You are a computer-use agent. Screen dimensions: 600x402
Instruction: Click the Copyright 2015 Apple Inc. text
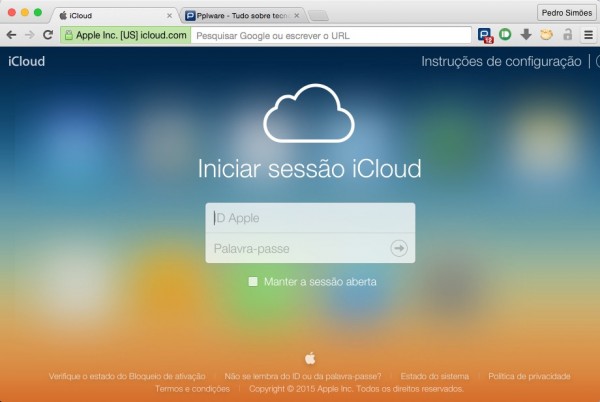coord(356,389)
